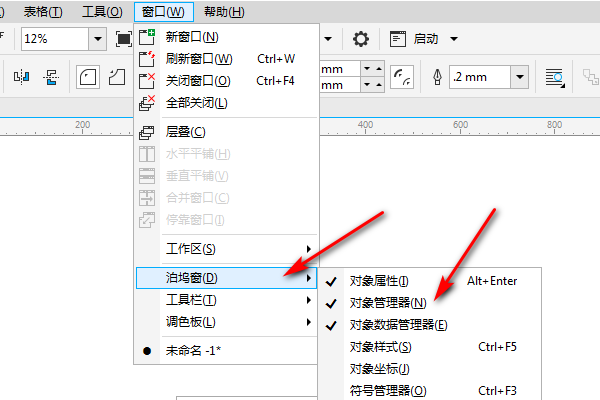The image size is (600, 400).
Task: Click the Refresh Window (刷新窗口) icon
Action: 147,59
